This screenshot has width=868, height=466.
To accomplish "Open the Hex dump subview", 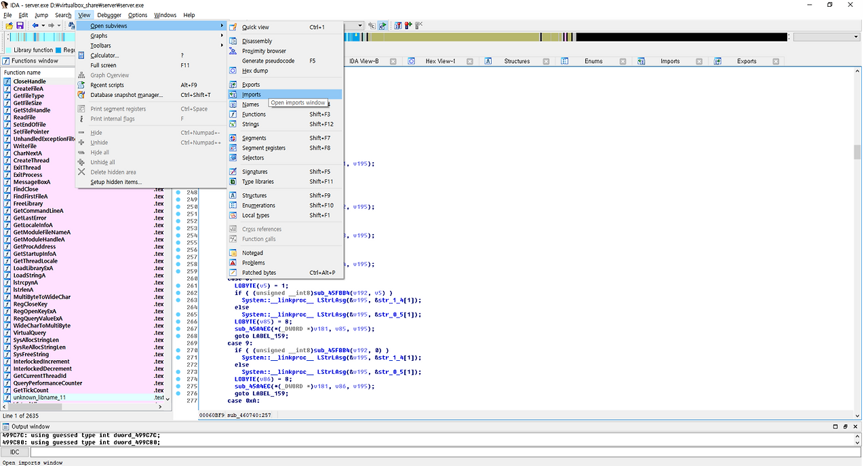I will (x=285, y=71).
